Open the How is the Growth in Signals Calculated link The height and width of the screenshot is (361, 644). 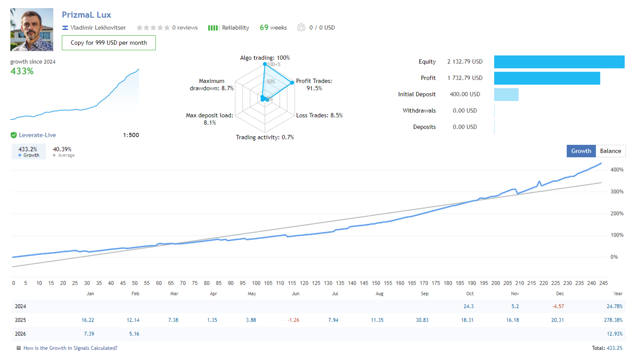pyautogui.click(x=70, y=348)
